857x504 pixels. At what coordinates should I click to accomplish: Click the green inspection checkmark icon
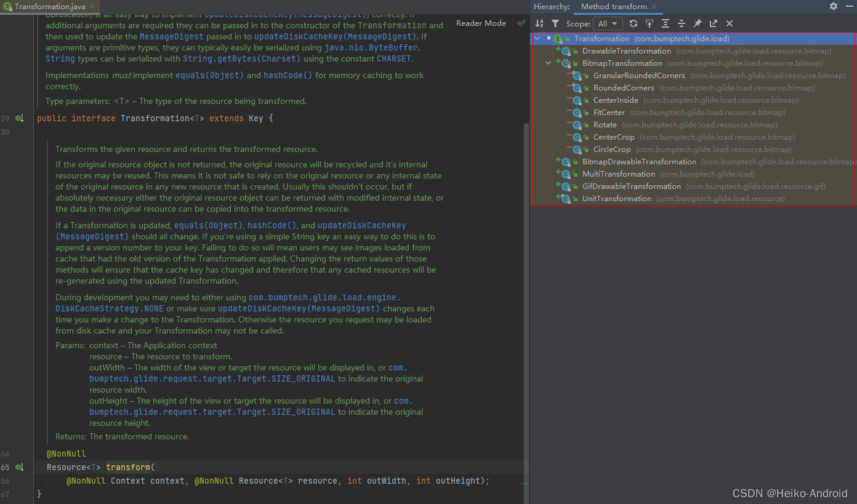tap(521, 23)
